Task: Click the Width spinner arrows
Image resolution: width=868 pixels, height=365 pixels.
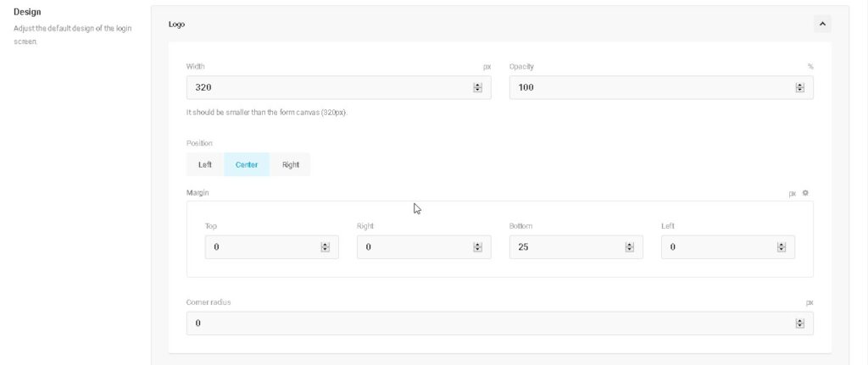Action: pyautogui.click(x=477, y=87)
